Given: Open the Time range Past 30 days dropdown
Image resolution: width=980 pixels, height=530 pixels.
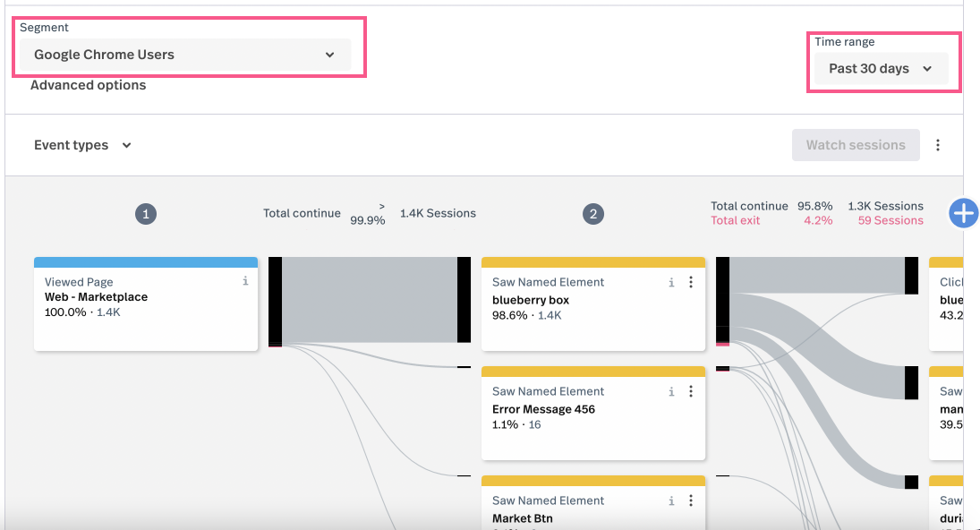Looking at the screenshot, I should (x=881, y=69).
